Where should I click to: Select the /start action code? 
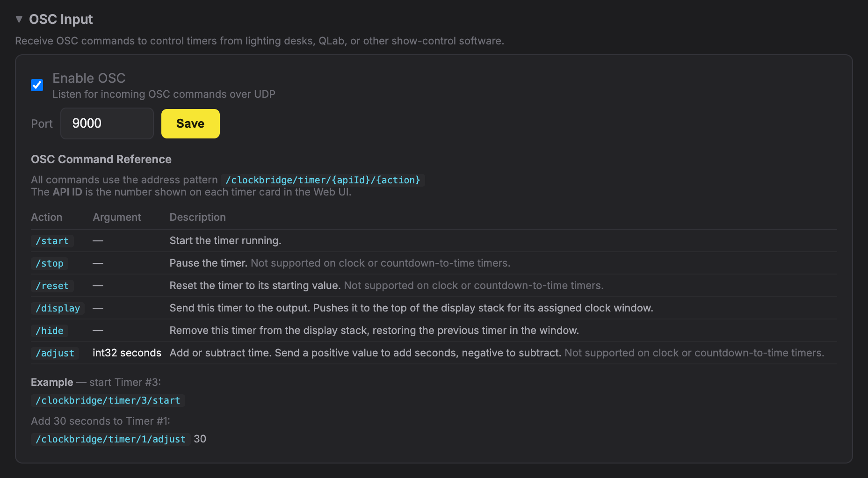[52, 241]
